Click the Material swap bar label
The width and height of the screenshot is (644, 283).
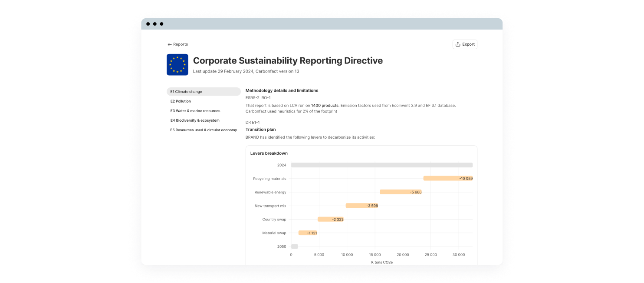(311, 233)
